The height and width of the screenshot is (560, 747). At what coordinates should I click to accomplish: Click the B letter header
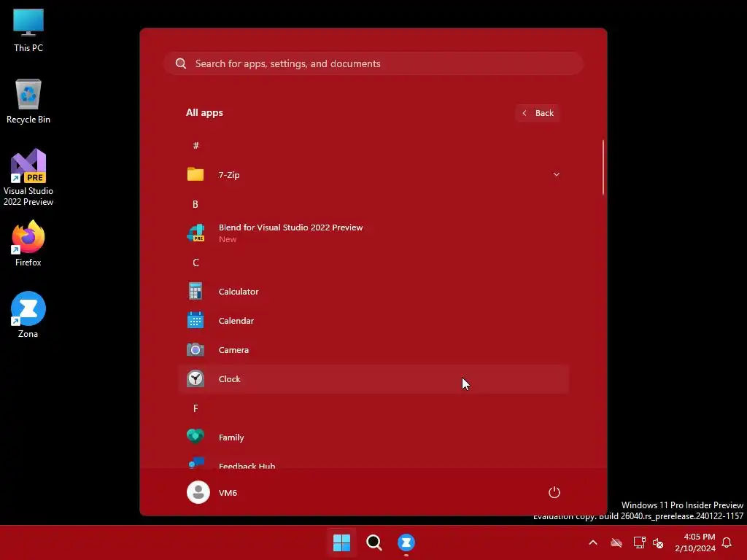196,204
